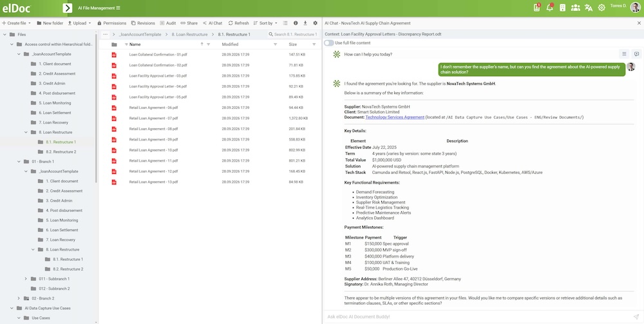Select the top 2. Credit Assessment folder
Viewport: 644px width, 324px height.
(x=57, y=73)
